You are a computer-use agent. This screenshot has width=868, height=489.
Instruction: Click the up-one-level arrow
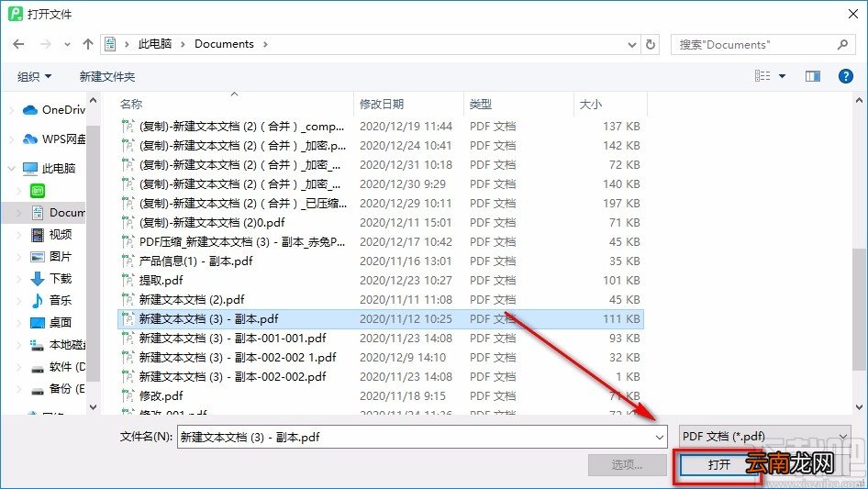coord(87,44)
